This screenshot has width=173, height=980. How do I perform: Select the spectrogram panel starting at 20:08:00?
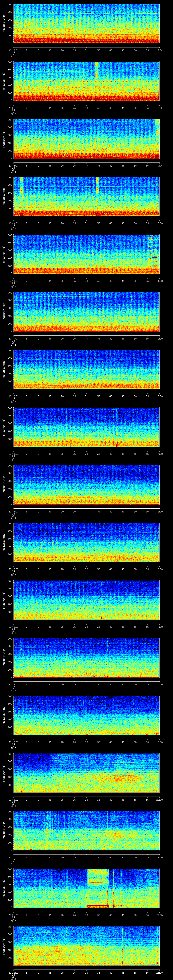[87, 139]
